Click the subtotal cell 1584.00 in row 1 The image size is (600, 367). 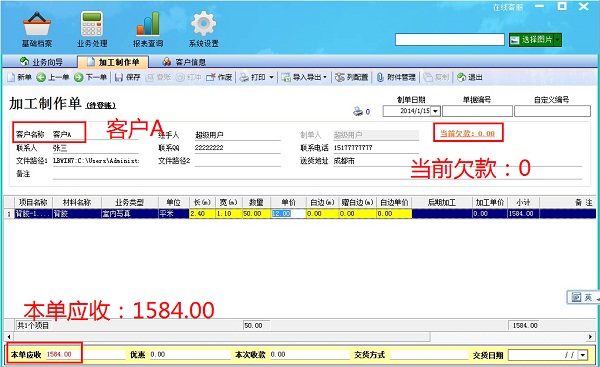coord(523,214)
